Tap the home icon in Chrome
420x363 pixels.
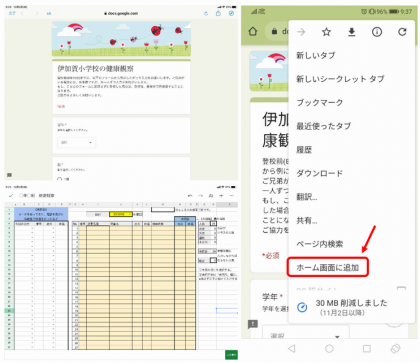(253, 31)
